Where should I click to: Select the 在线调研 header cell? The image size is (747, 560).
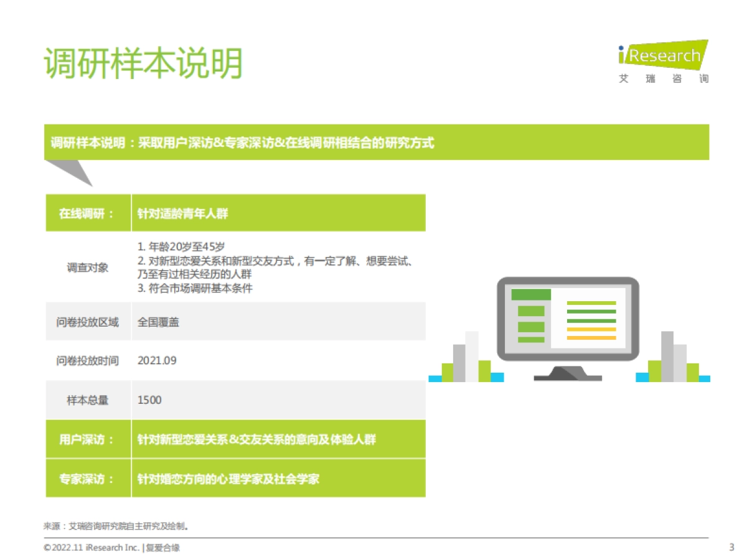(87, 212)
